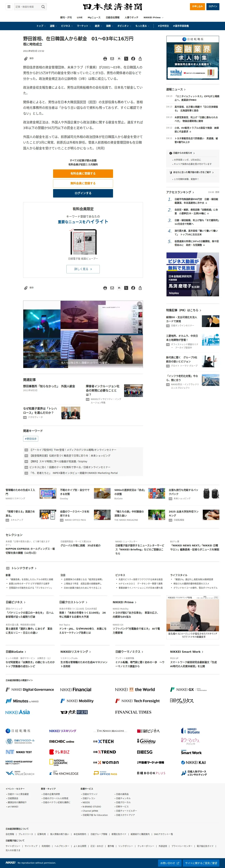
Task: Click the blue ログインする button
Action: point(83,193)
